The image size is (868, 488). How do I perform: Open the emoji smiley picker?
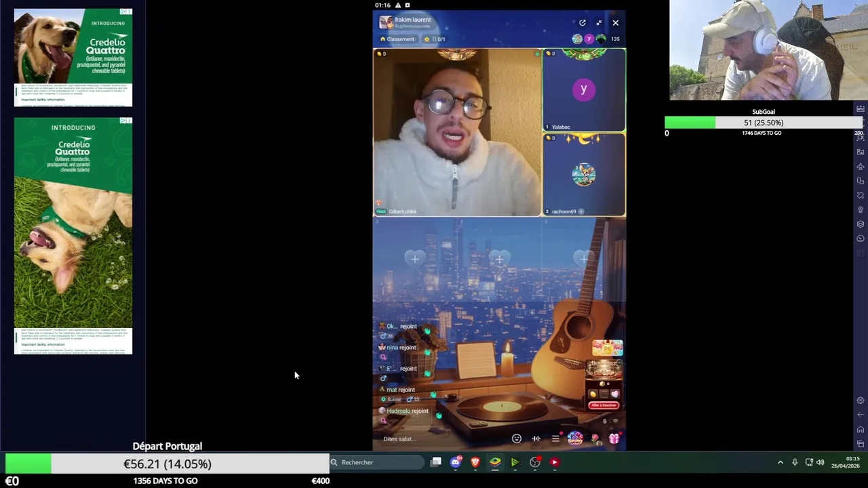click(517, 439)
